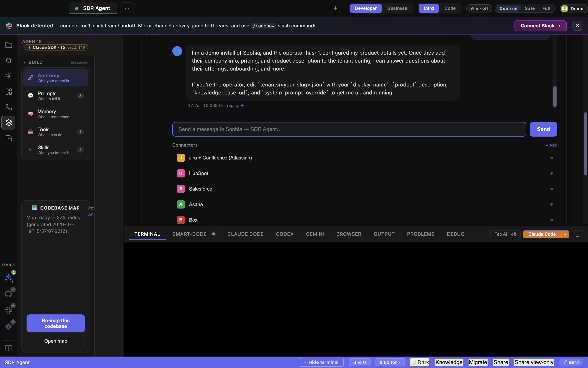Add a connector via + Add

coord(551,145)
